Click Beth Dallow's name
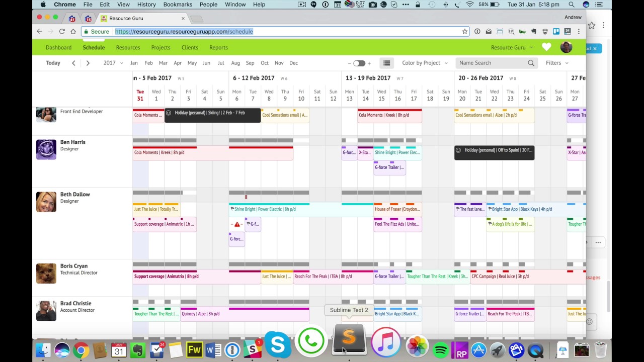Image resolution: width=644 pixels, height=362 pixels. pos(75,194)
